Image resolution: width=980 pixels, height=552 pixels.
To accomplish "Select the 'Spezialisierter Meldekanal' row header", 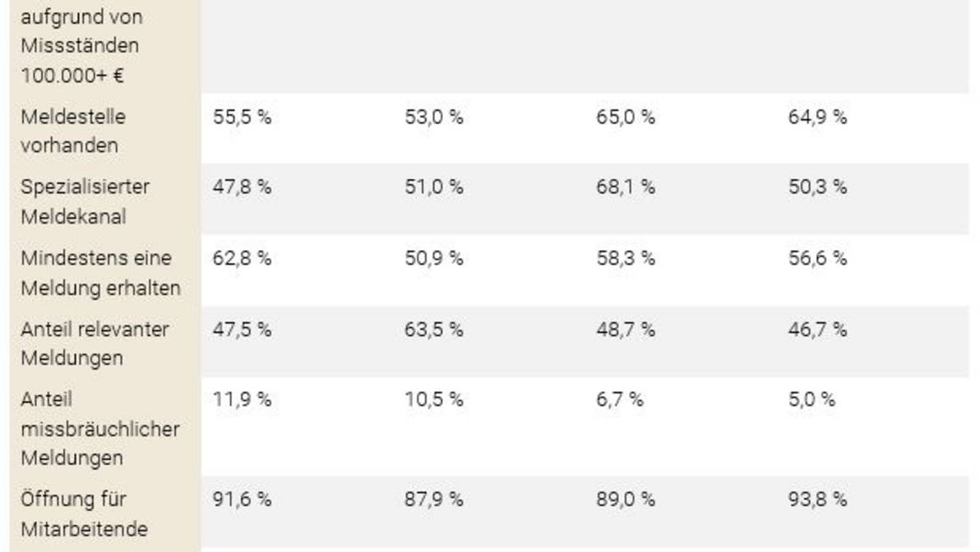I will (85, 201).
